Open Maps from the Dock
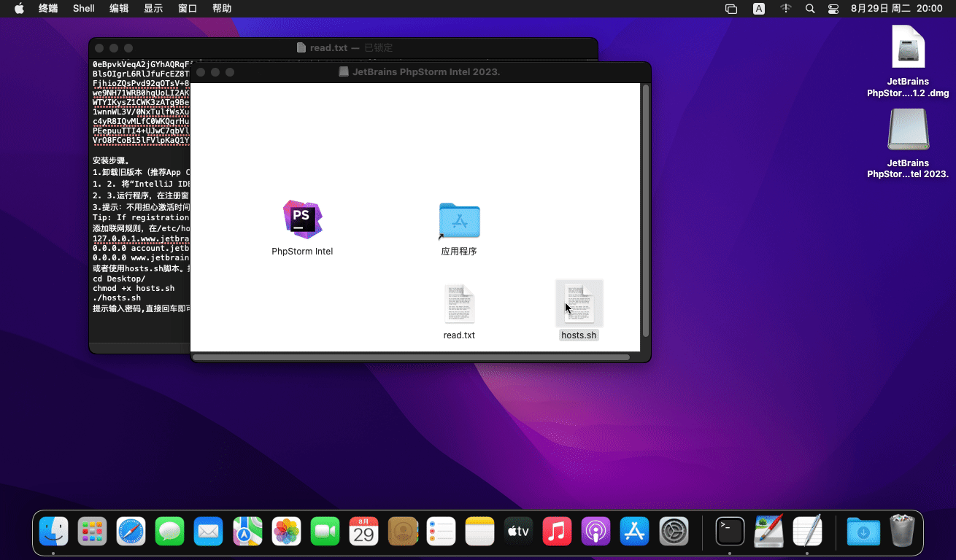The width and height of the screenshot is (956, 560). (247, 532)
